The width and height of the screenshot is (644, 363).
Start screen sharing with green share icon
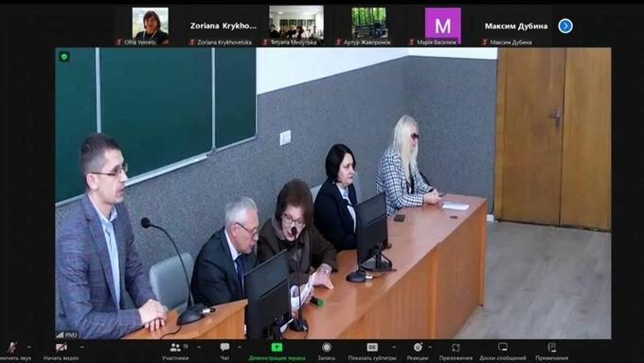pyautogui.click(x=277, y=348)
